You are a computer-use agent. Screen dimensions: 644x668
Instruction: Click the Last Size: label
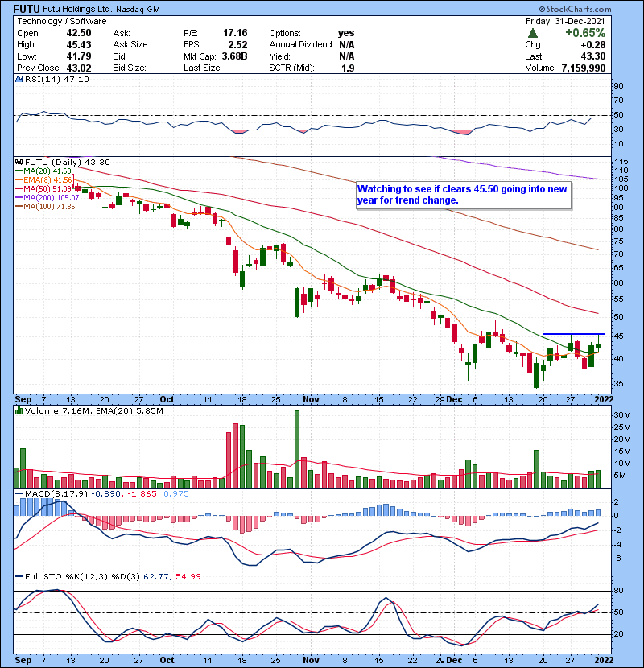[202, 68]
